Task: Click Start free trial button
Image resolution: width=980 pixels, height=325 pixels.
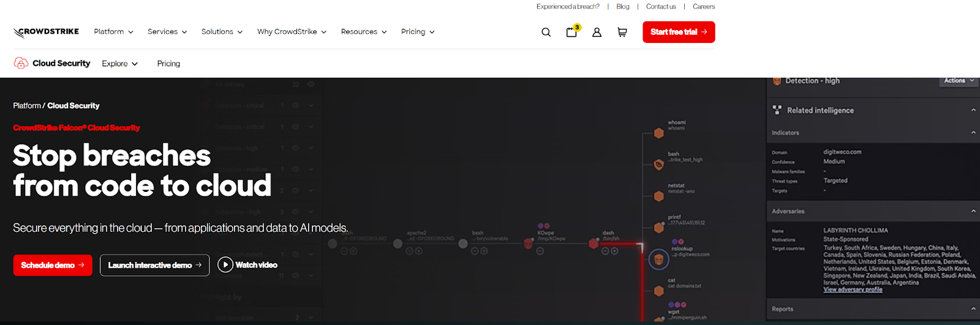Action: pyautogui.click(x=679, y=32)
